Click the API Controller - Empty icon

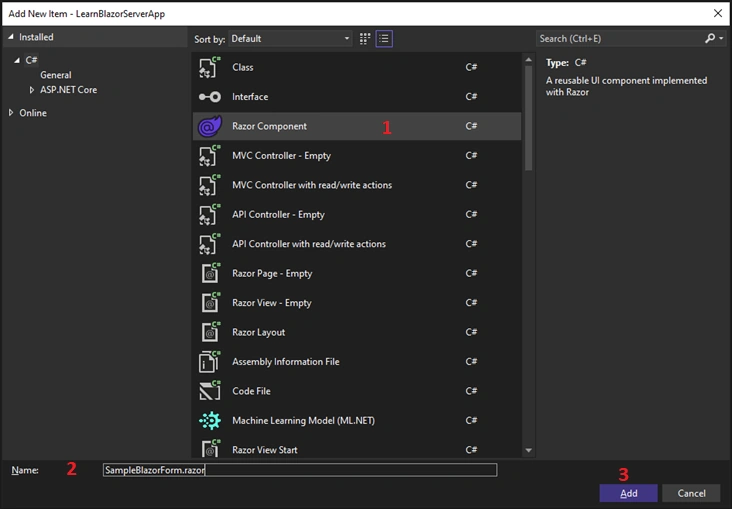point(210,214)
